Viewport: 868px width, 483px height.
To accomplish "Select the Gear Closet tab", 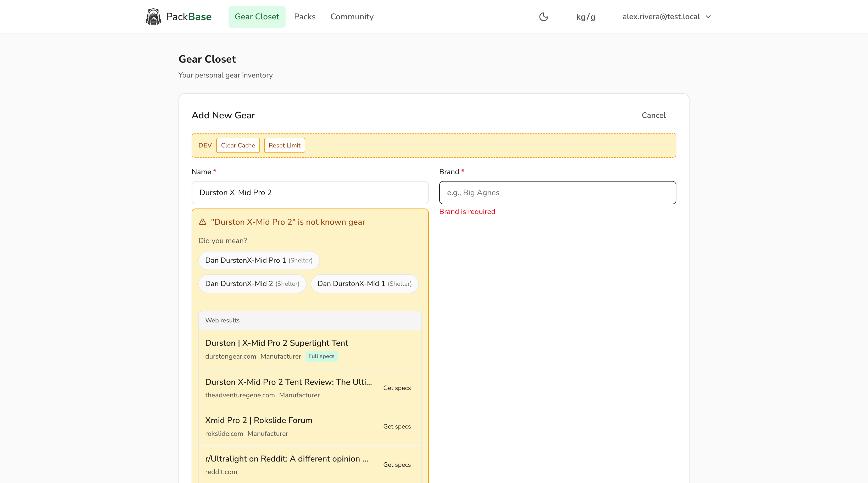I will [257, 17].
